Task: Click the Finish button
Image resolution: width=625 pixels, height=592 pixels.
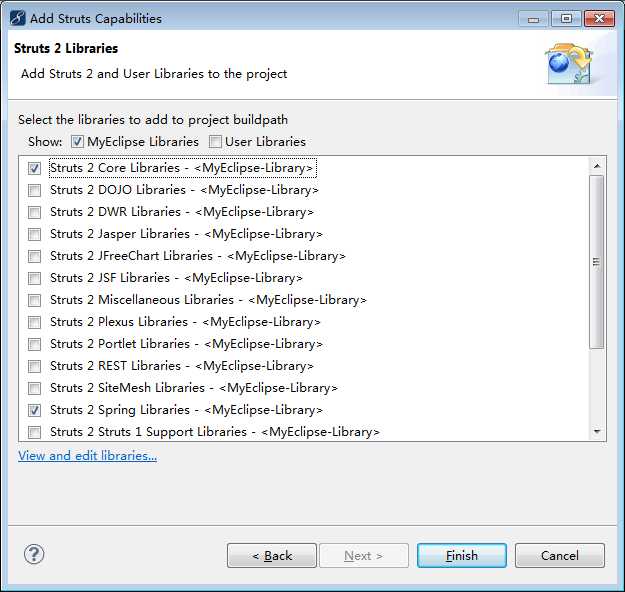Action: [462, 555]
